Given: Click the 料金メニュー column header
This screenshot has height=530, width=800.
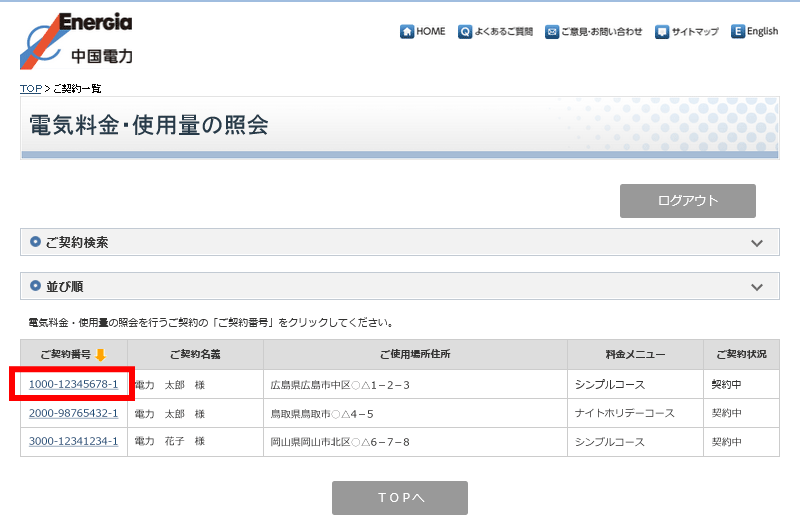Looking at the screenshot, I should (635, 355).
